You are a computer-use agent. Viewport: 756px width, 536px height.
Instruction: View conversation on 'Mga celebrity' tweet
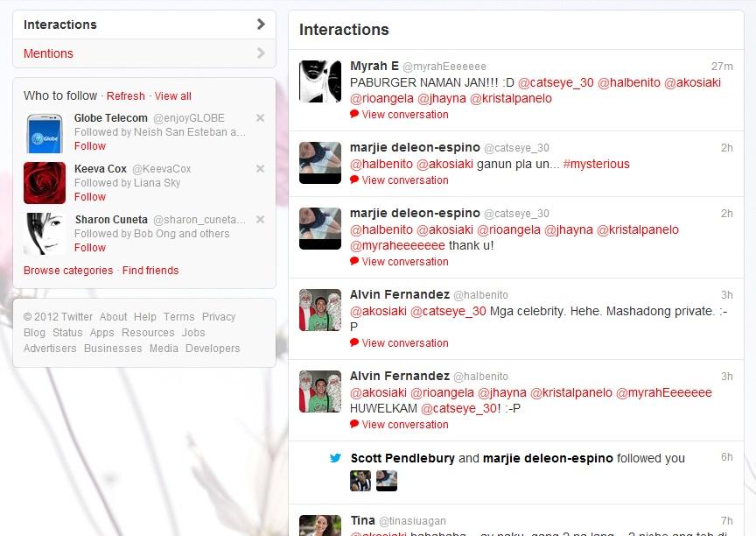pyautogui.click(x=405, y=343)
